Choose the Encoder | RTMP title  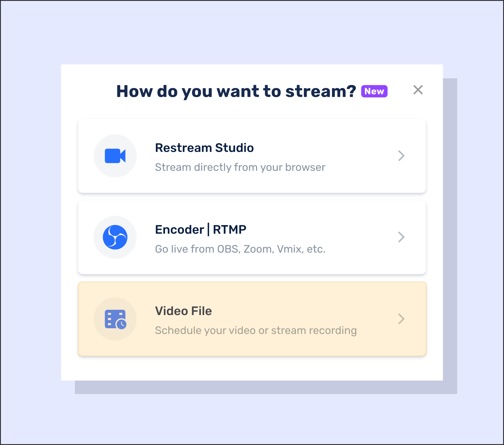200,230
